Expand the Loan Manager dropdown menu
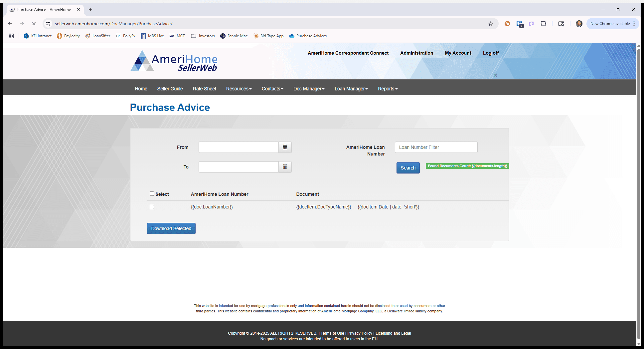 click(x=351, y=89)
